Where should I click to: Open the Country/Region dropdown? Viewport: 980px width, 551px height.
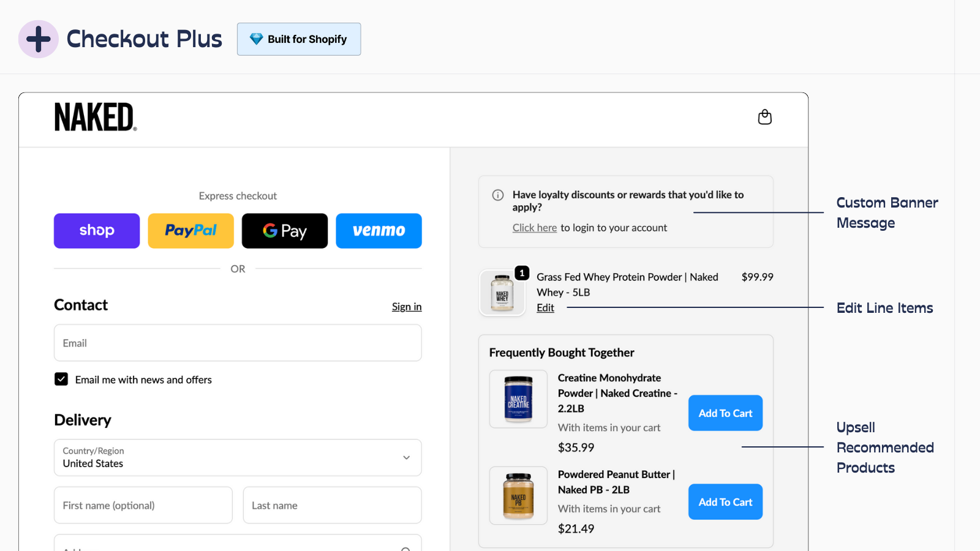[238, 457]
